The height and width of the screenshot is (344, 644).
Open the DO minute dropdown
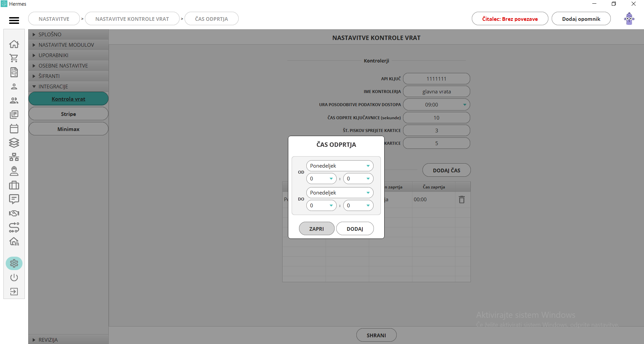pos(358,205)
